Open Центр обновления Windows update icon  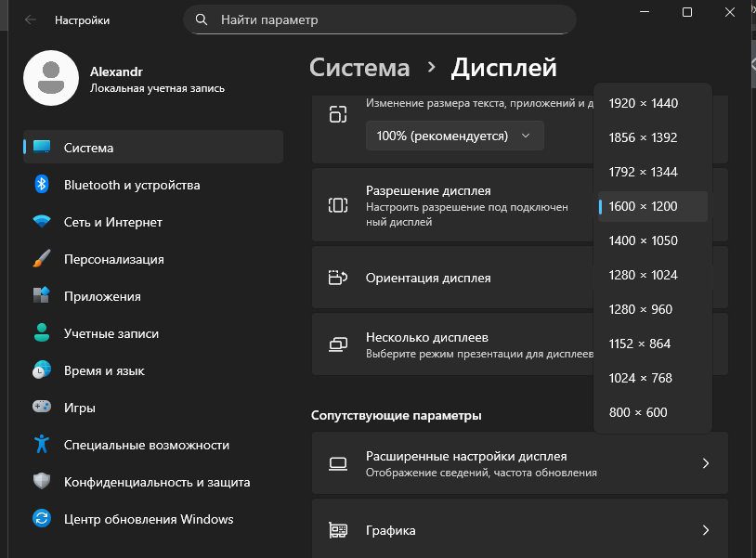(42, 518)
